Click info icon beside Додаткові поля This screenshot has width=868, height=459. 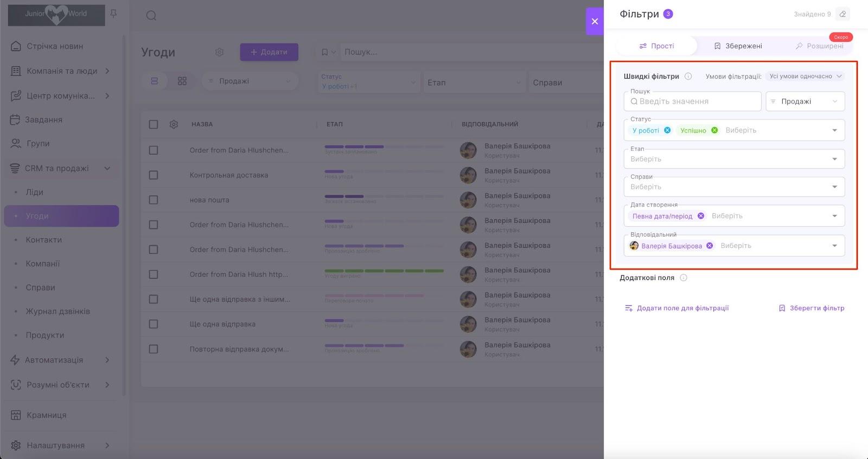(684, 278)
